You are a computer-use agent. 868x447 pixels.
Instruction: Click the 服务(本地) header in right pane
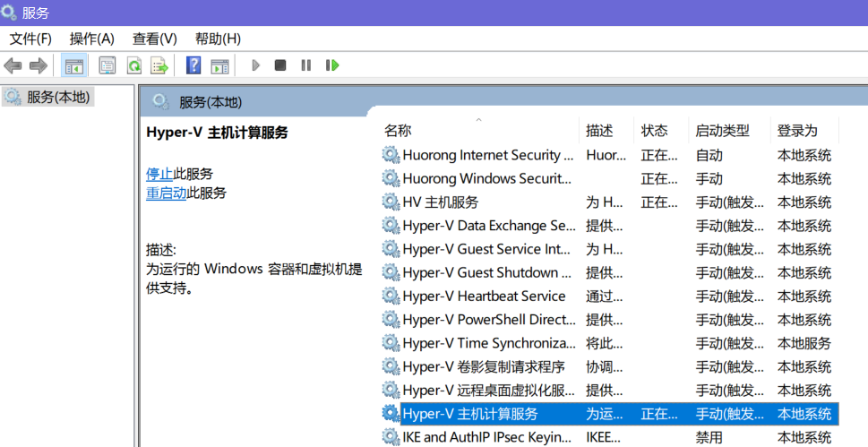pos(211,102)
